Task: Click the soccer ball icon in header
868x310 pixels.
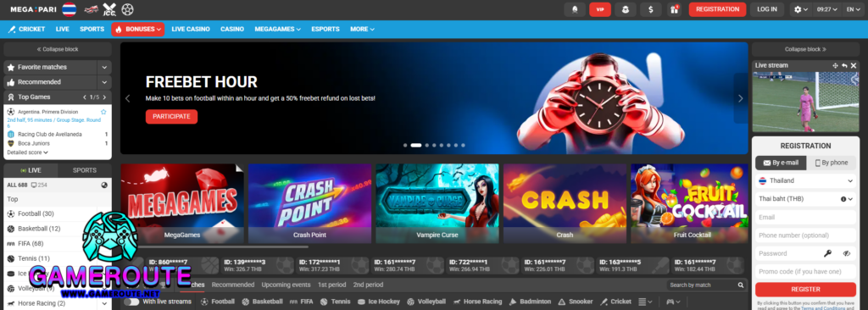Action: coord(128,9)
